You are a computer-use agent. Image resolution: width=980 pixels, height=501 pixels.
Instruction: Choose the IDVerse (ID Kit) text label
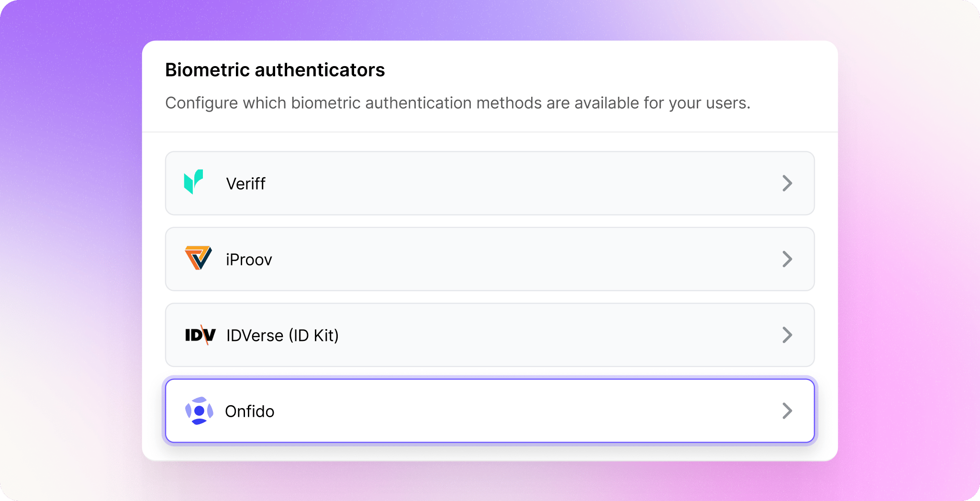point(282,335)
